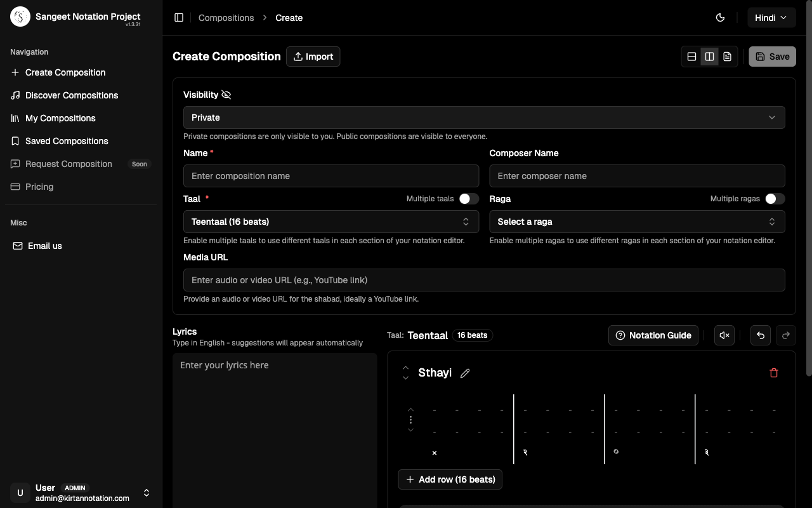The height and width of the screenshot is (508, 812).
Task: Mute audio in the notation editor
Action: tap(724, 335)
